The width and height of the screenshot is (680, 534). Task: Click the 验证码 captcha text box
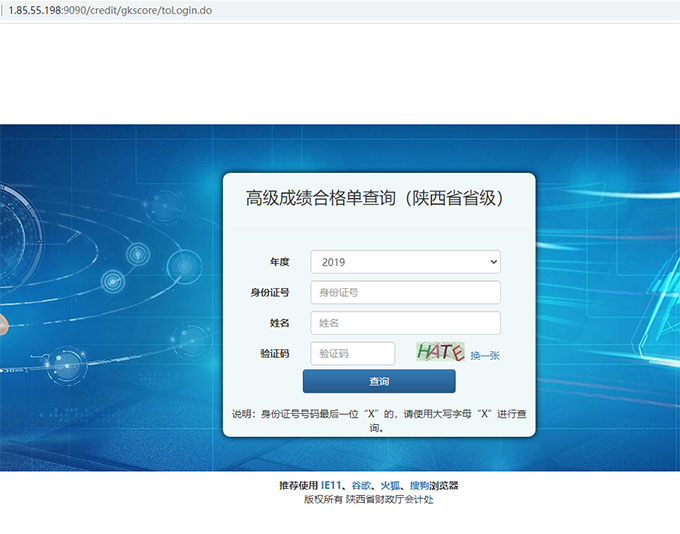point(352,353)
